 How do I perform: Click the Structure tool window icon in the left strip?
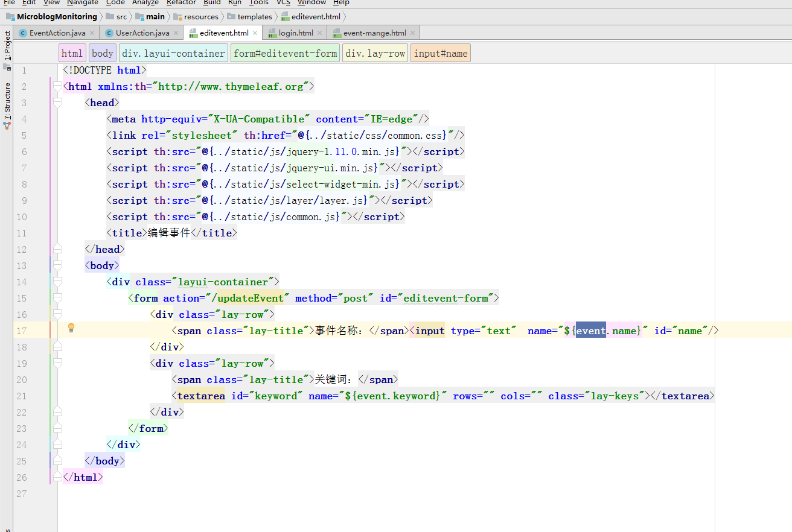point(7,126)
